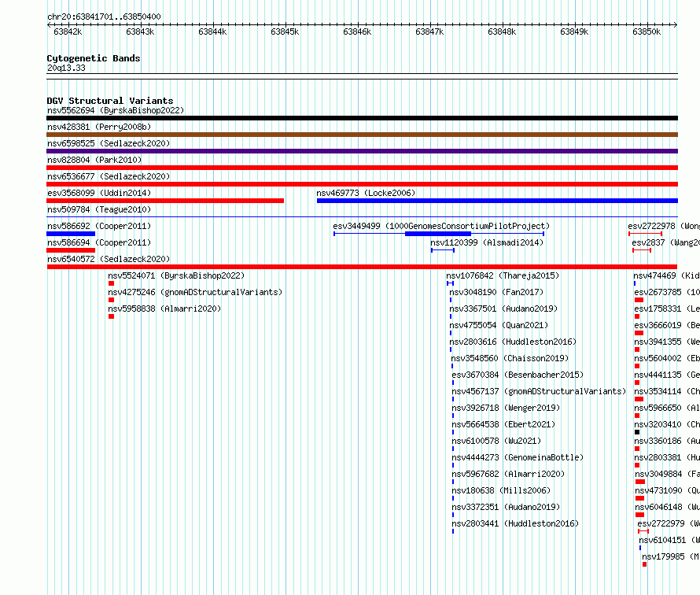Select the thick blue esv3449499 variant block
This screenshot has height=595, width=700.
click(438, 234)
